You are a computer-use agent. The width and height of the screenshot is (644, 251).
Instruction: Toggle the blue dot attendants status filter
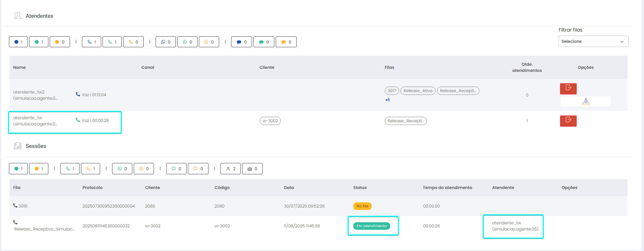[18, 42]
